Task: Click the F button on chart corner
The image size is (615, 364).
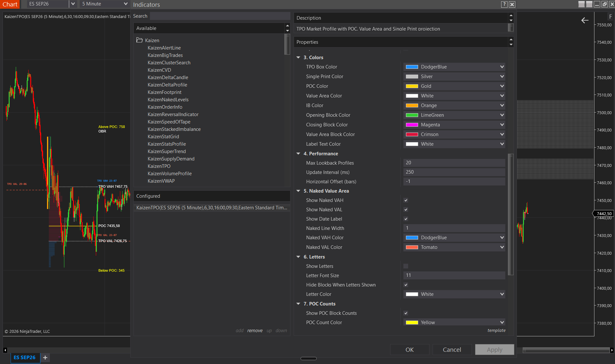Action: (x=610, y=17)
